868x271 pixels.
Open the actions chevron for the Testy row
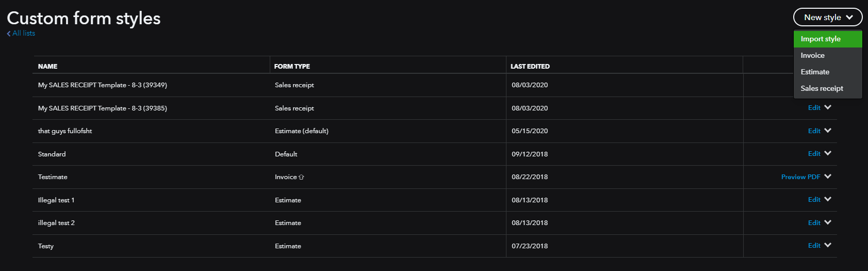tap(828, 245)
